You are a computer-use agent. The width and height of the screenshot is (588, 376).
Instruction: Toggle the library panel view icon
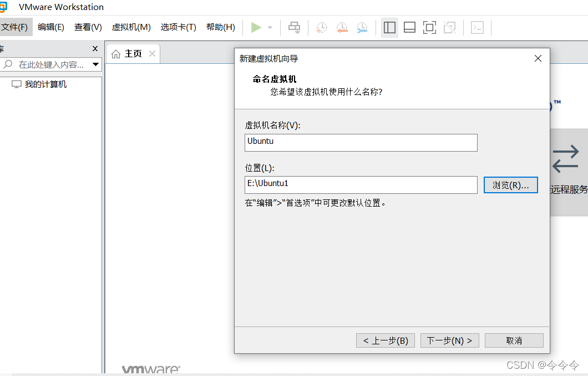pos(389,27)
